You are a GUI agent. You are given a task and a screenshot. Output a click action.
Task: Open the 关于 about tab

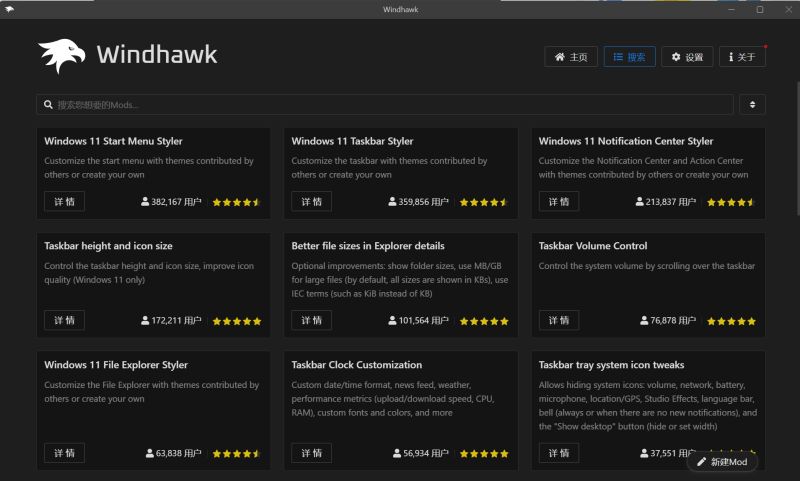coord(742,57)
